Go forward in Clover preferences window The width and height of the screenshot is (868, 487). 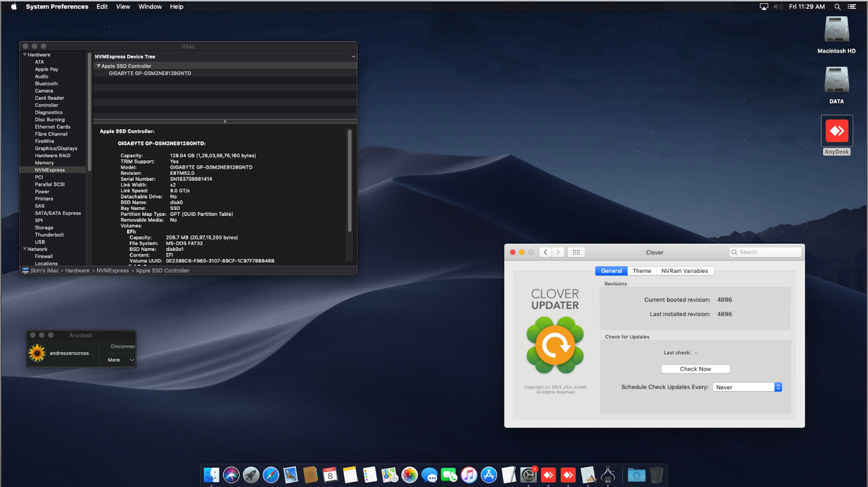tap(558, 252)
